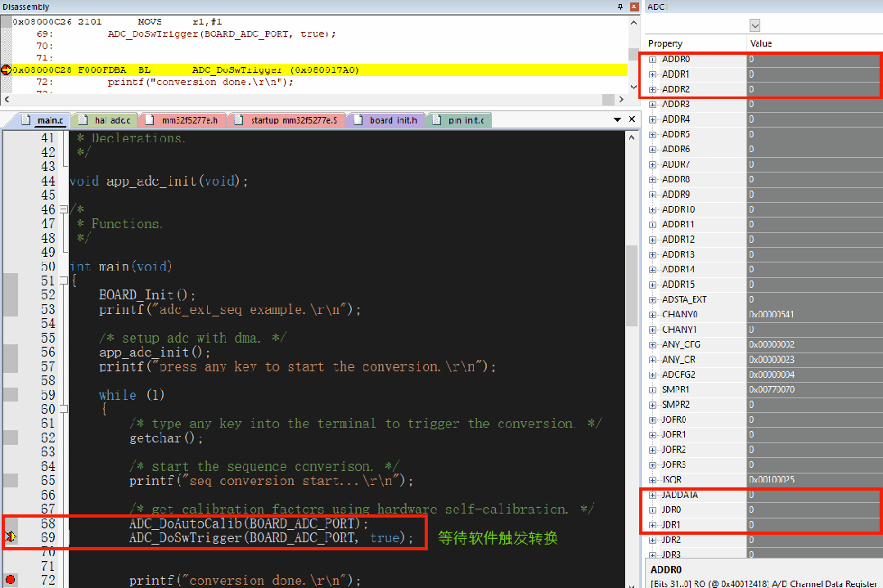The width and height of the screenshot is (883, 588).
Task: Expand the SMPR1 register
Action: 653,390
